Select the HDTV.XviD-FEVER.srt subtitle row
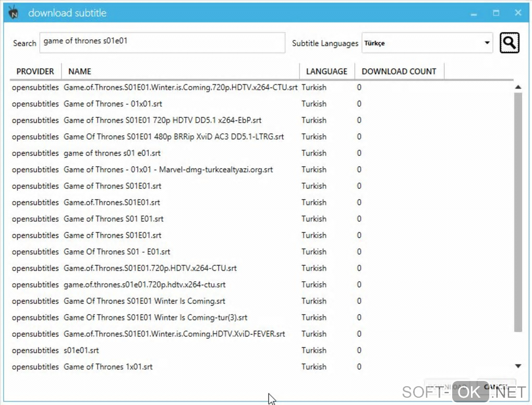The image size is (532, 405). pos(174,334)
